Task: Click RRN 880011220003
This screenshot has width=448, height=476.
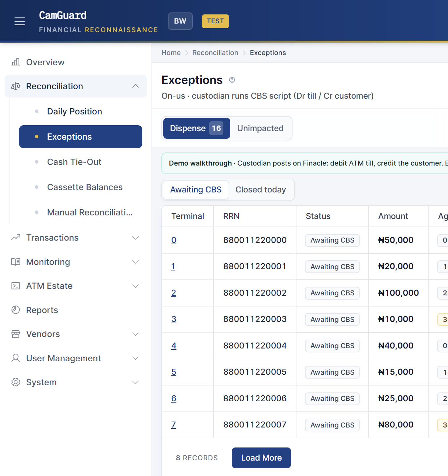Action: (x=255, y=319)
